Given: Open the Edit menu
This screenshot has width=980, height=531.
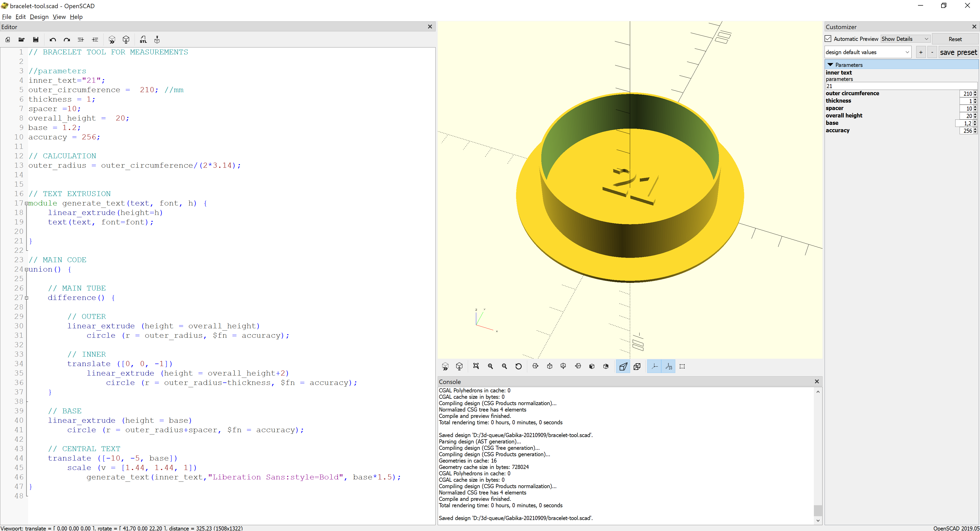Looking at the screenshot, I should click(20, 17).
